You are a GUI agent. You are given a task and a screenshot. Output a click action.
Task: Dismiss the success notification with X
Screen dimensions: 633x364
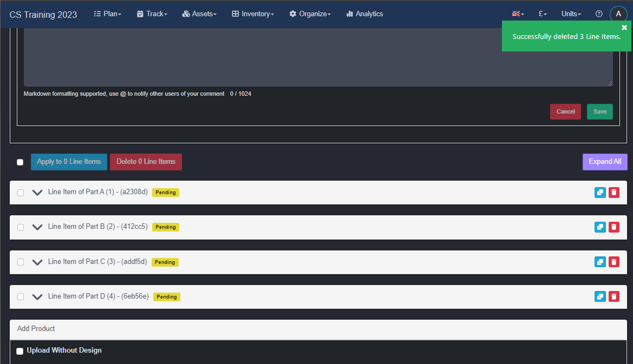click(x=624, y=28)
